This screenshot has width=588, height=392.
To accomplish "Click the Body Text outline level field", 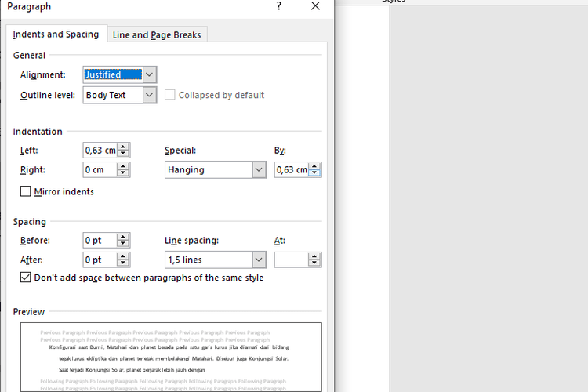I will [113, 95].
